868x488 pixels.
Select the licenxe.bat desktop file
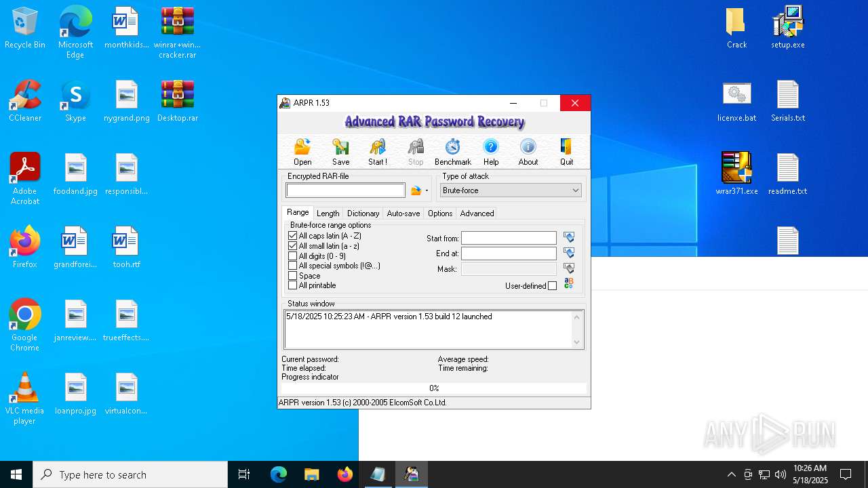[x=736, y=101]
